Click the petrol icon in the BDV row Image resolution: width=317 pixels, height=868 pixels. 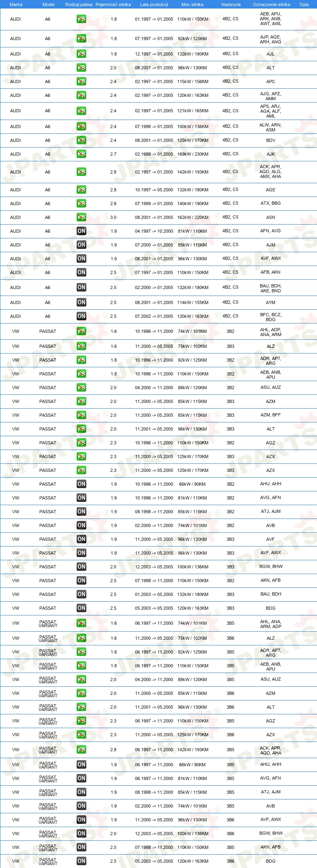pyautogui.click(x=81, y=140)
